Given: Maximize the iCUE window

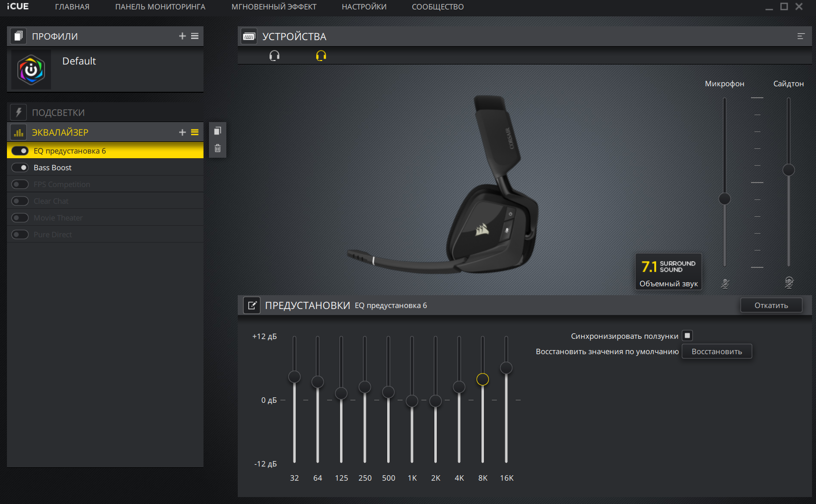Looking at the screenshot, I should (x=784, y=6).
